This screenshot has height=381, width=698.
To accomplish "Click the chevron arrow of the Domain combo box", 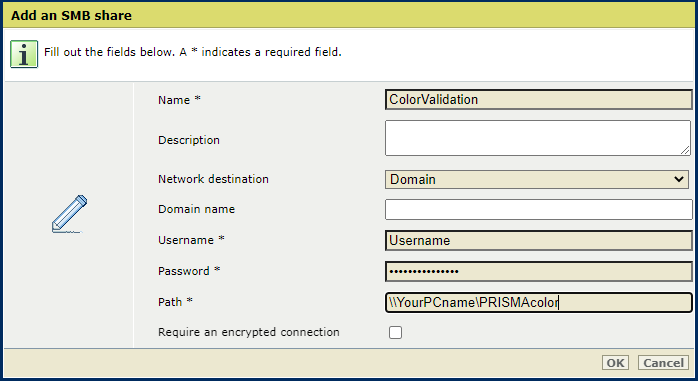I will pos(678,179).
